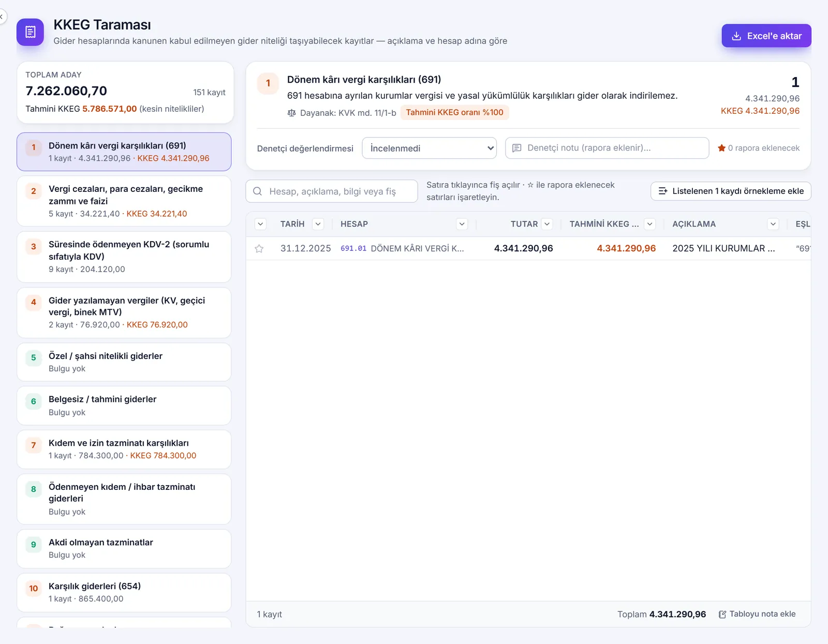The image size is (828, 644).
Task: Click the total candidate amount '7.262.060,70'
Action: 66,91
